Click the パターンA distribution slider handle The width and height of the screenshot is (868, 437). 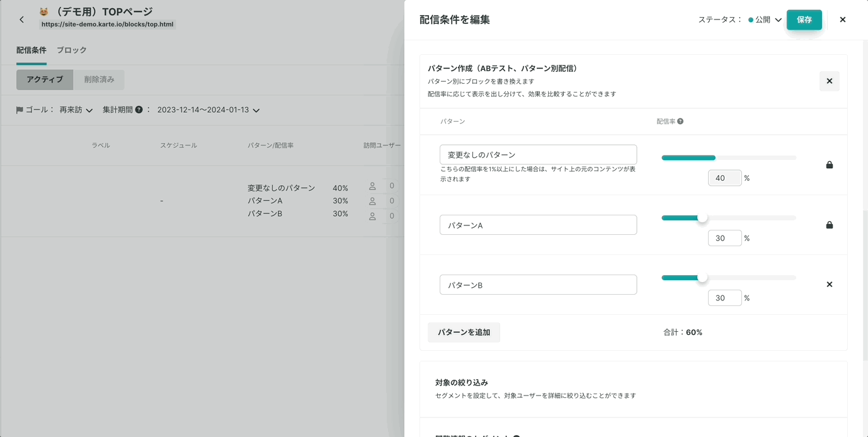[x=702, y=217]
